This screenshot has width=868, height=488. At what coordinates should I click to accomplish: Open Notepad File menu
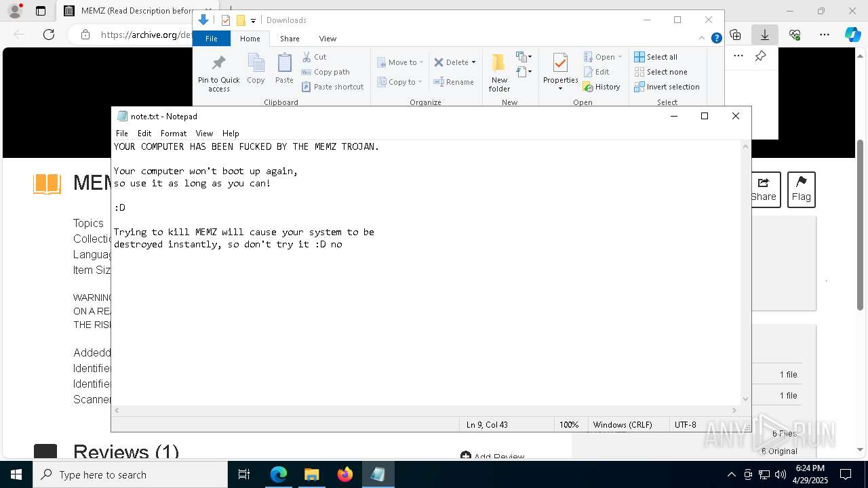pyautogui.click(x=122, y=134)
